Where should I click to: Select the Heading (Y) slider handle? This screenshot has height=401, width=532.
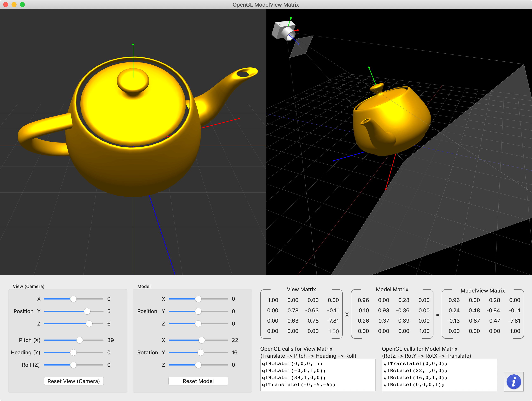[x=73, y=352]
